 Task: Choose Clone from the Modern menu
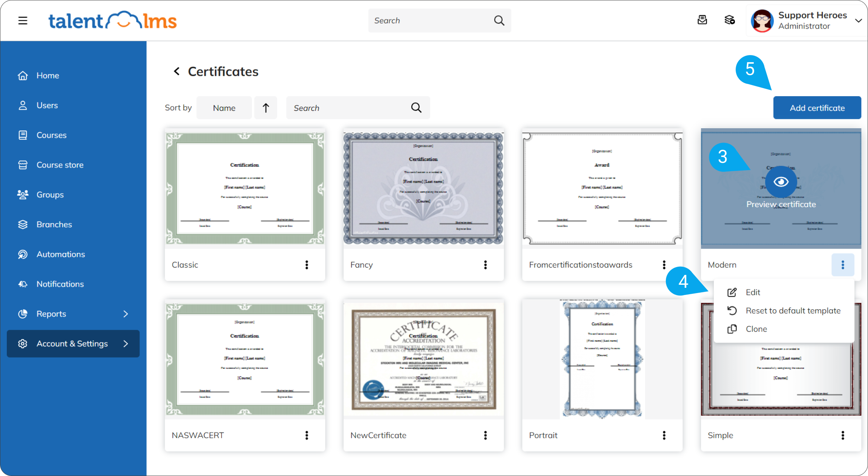click(784, 329)
